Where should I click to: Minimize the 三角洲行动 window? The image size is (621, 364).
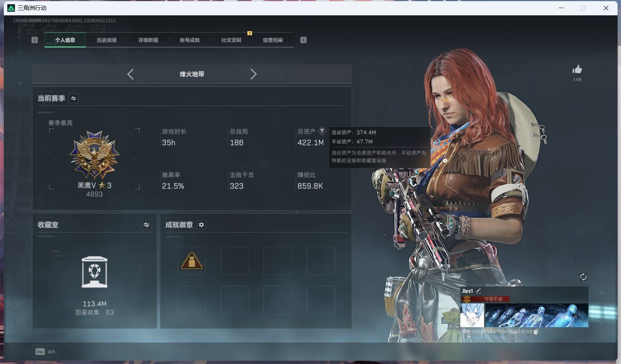tap(561, 8)
